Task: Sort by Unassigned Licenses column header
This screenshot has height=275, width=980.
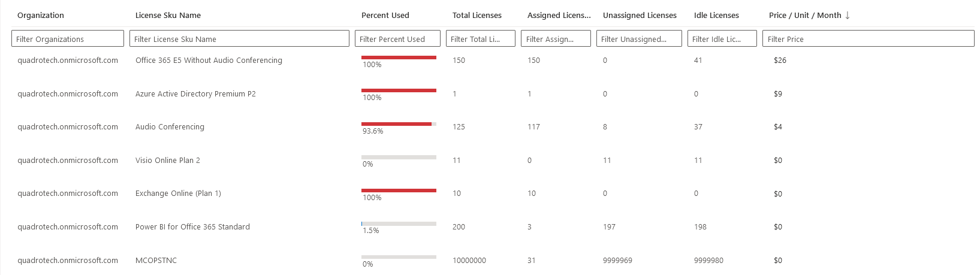Action: point(640,16)
